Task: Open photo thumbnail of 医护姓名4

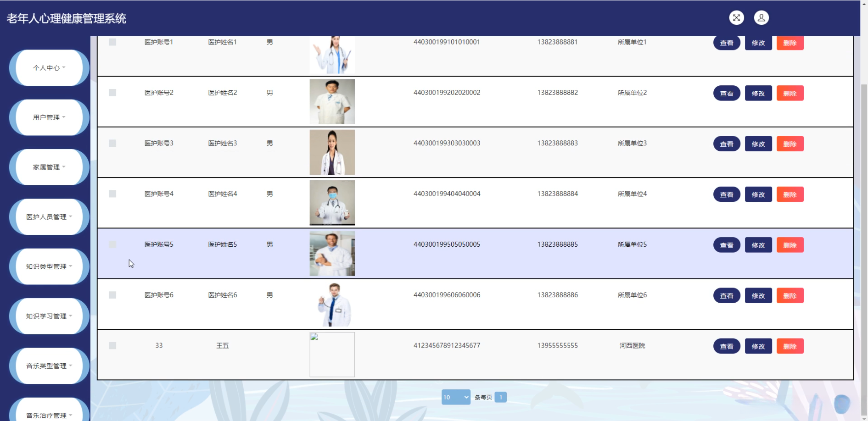Action: 332,203
